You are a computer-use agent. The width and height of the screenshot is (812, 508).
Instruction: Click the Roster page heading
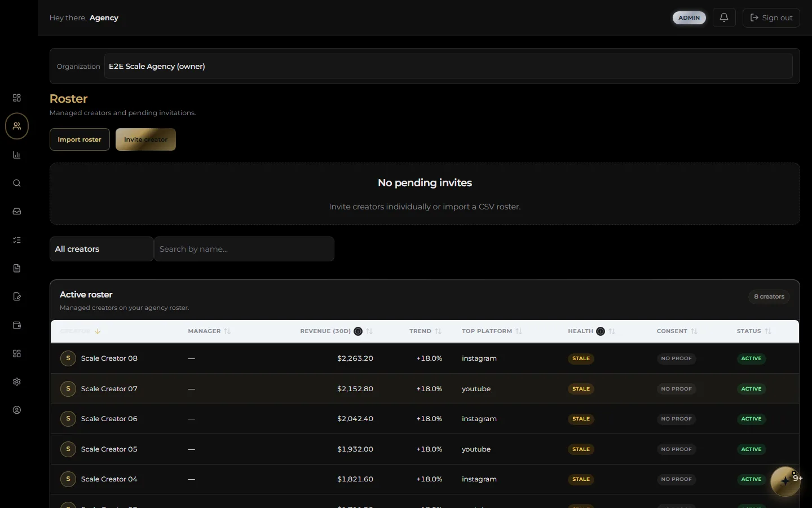pyautogui.click(x=68, y=99)
